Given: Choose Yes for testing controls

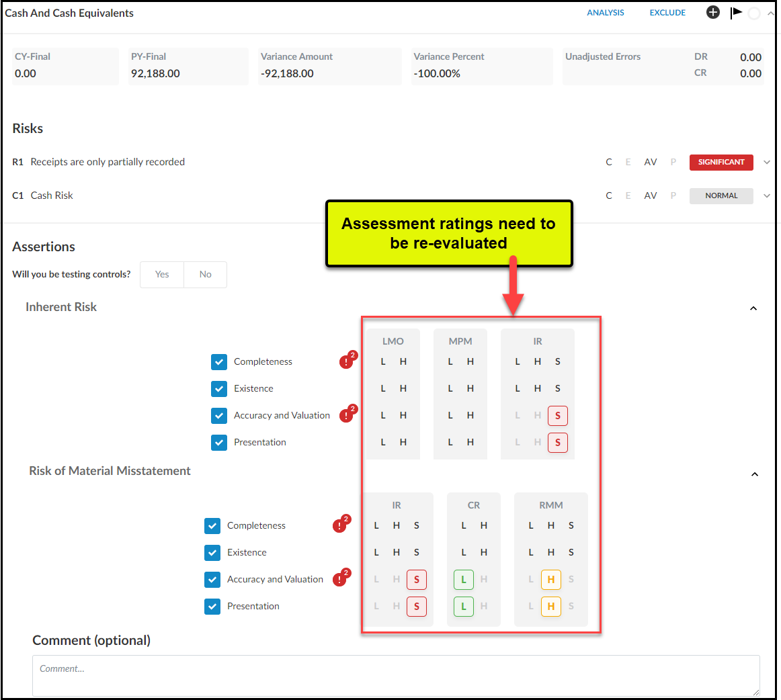Looking at the screenshot, I should (x=162, y=275).
